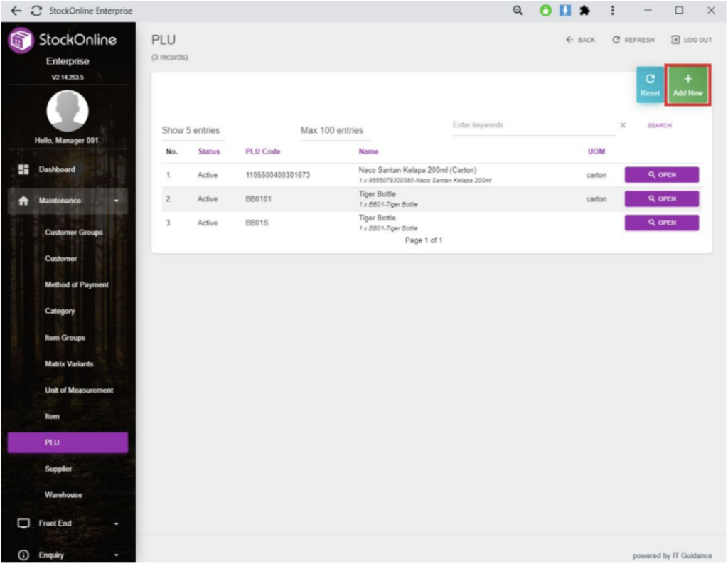Screen dimensions: 728x564
Task: Click the Enter keywords search field
Action: [532, 126]
